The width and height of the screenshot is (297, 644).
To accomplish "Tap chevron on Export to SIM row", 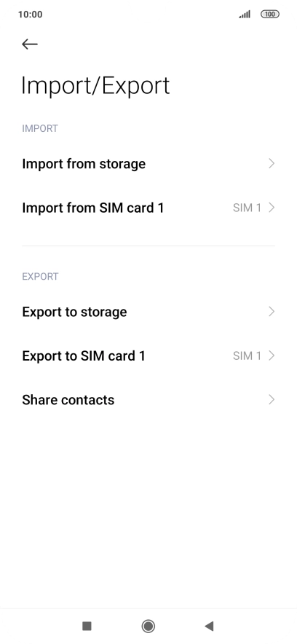I will click(271, 356).
